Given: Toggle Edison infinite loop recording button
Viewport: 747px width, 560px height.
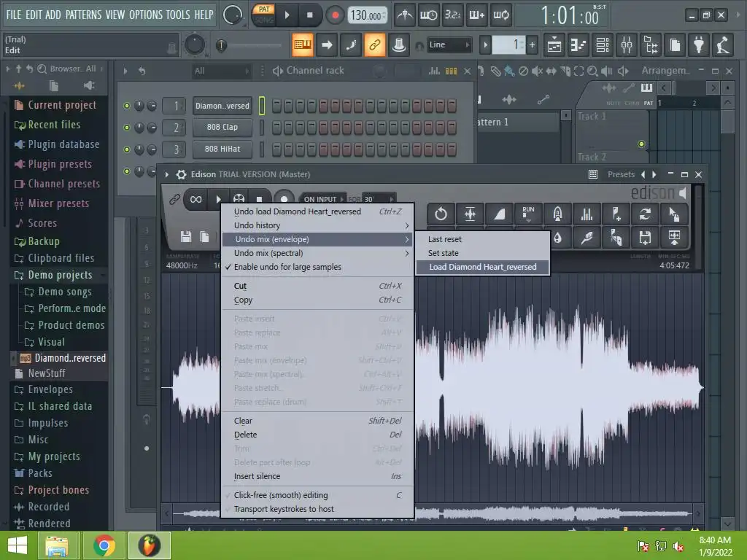Looking at the screenshot, I should [196, 199].
